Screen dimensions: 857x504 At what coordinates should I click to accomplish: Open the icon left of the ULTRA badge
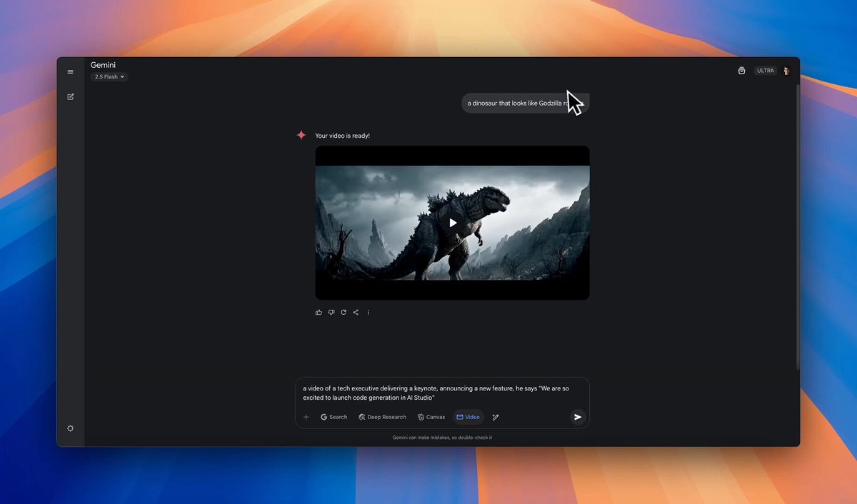[x=741, y=71]
